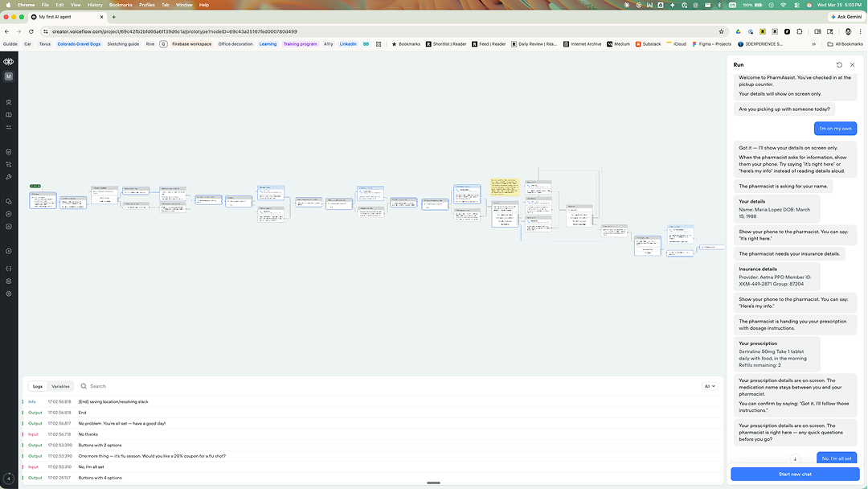Click the curly-braces icon in the left sidebar
The height and width of the screenshot is (489, 868).
click(x=9, y=267)
